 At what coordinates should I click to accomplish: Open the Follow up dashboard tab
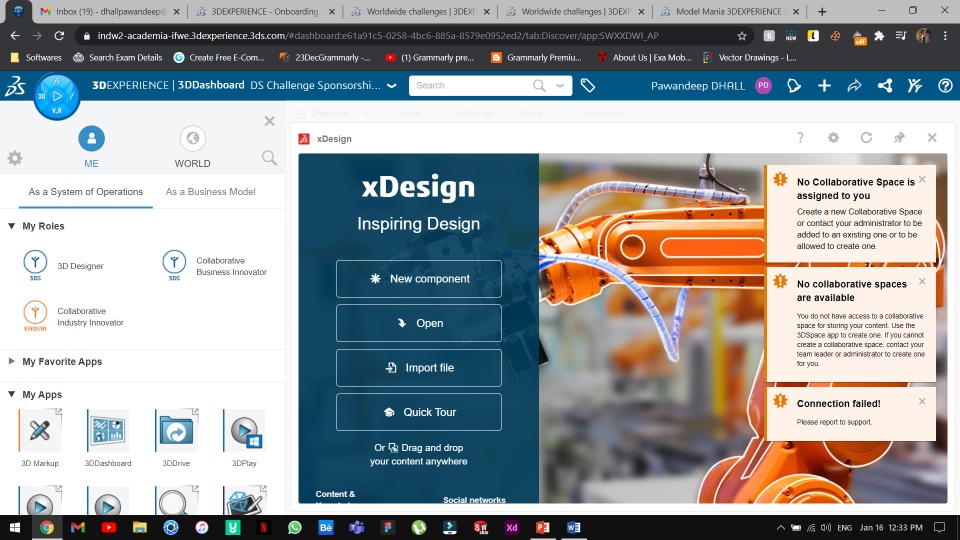pyautogui.click(x=473, y=113)
